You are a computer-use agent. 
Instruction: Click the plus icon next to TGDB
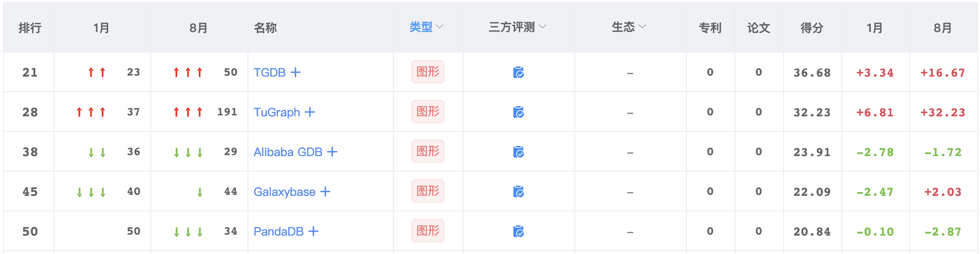coord(295,72)
